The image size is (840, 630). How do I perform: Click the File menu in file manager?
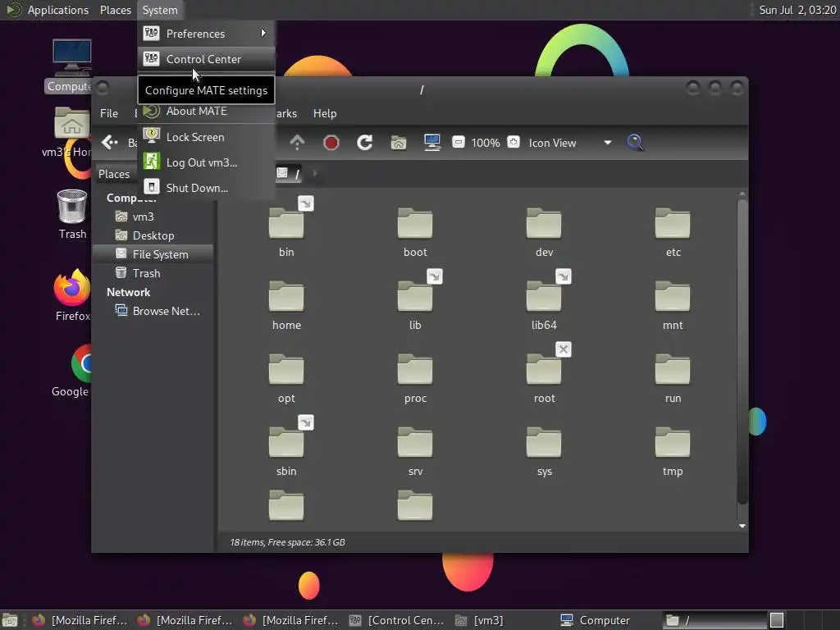tap(109, 113)
